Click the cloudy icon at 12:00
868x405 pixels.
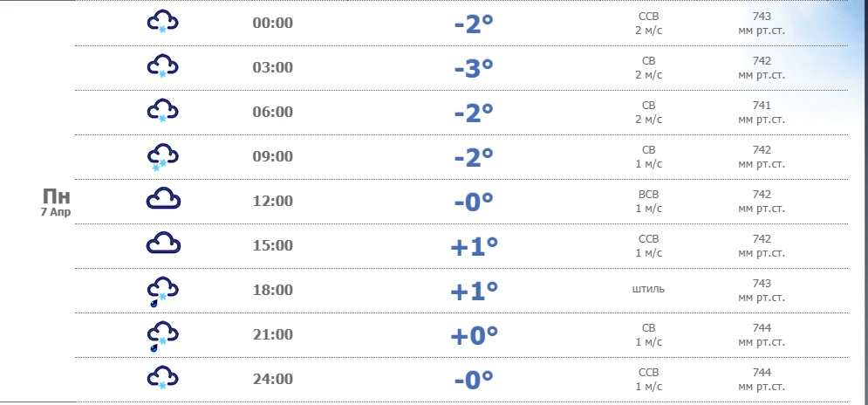[x=162, y=200]
